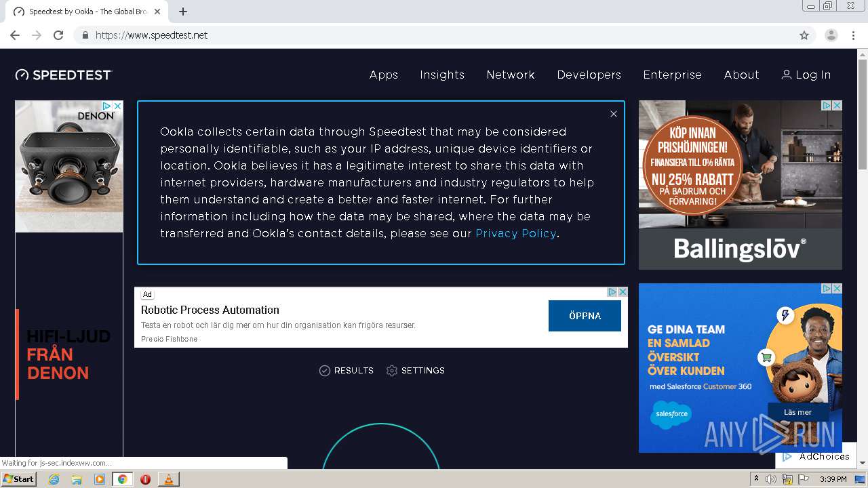Image resolution: width=868 pixels, height=488 pixels.
Task: Open Action Center flag icon
Action: pyautogui.click(x=804, y=479)
